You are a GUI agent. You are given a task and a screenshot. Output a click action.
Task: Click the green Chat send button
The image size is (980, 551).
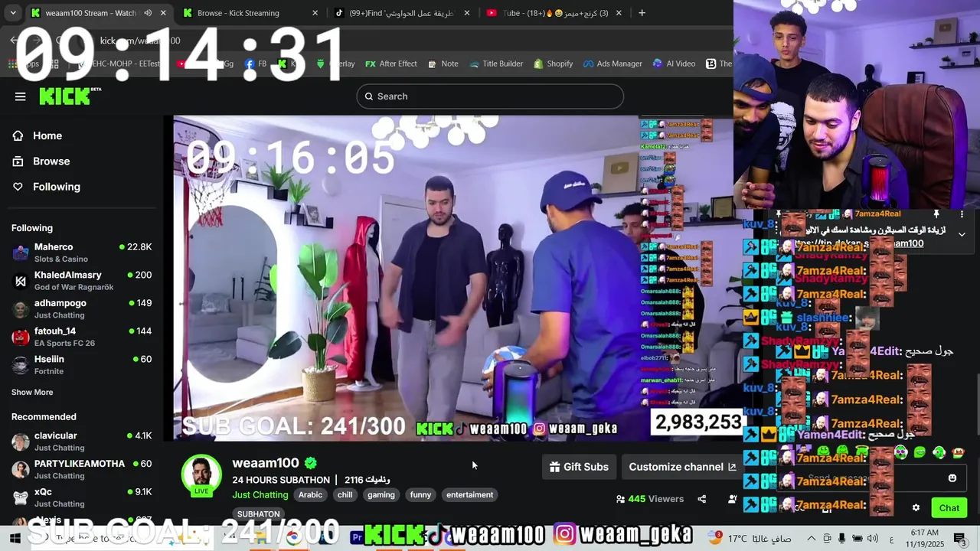[x=949, y=507]
